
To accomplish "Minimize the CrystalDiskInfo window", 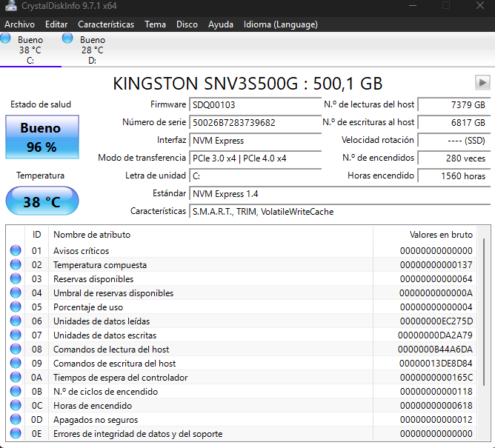I will click(413, 5).
